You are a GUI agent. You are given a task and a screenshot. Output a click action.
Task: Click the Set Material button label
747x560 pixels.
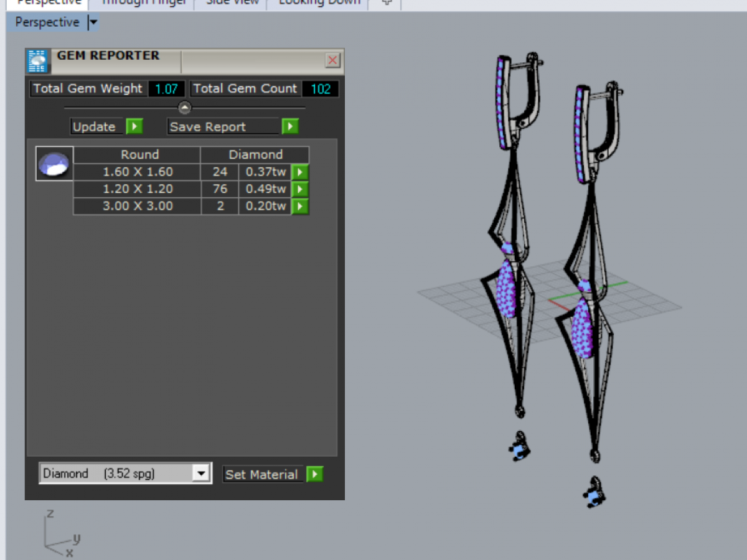coord(261,474)
